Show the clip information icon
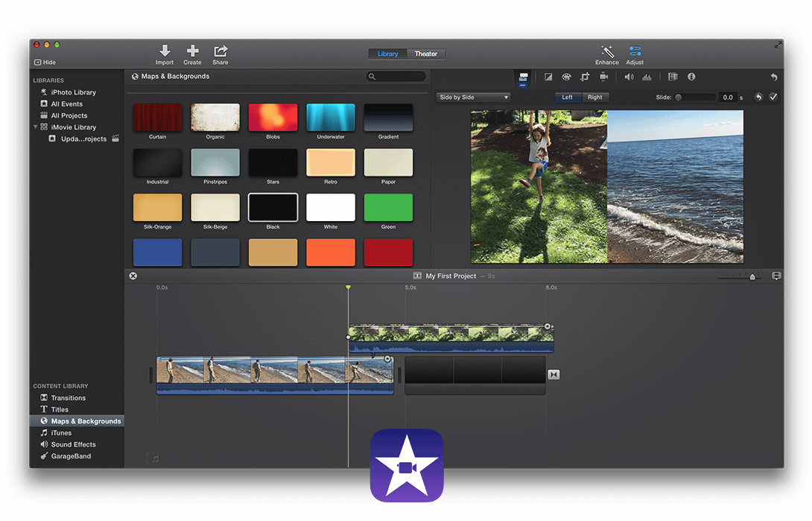812x521 pixels. (691, 77)
